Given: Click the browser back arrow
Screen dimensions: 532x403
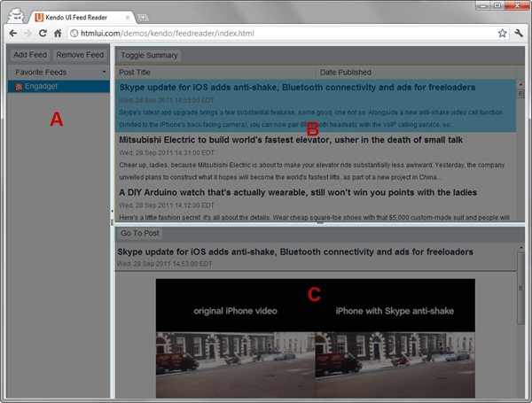Looking at the screenshot, I should [x=13, y=33].
